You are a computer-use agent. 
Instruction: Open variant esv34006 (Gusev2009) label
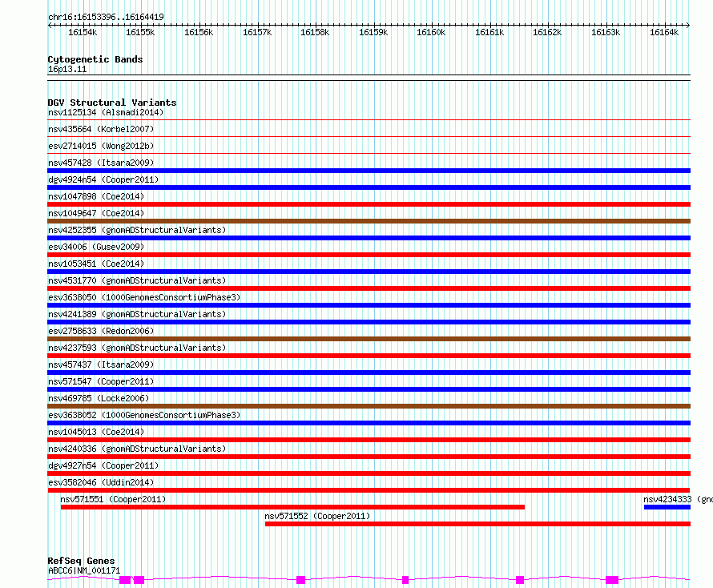pos(96,247)
